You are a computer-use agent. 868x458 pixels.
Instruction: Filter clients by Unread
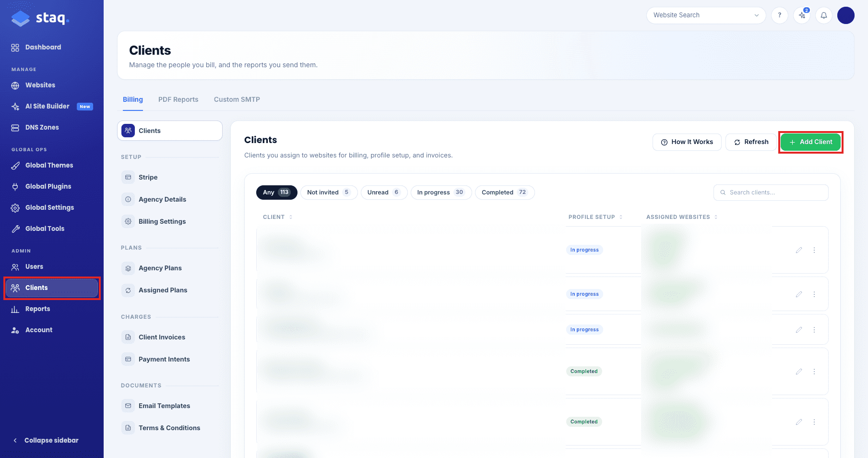pos(384,193)
